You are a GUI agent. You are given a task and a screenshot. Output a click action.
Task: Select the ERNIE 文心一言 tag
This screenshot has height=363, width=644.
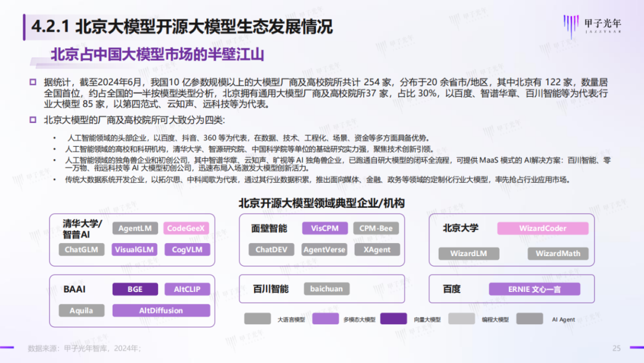click(534, 289)
